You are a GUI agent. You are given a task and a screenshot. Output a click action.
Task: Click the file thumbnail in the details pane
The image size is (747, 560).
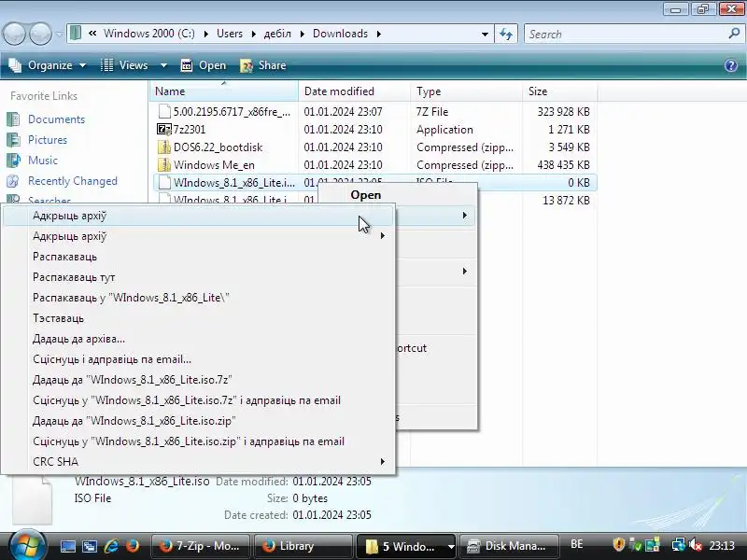point(32,499)
